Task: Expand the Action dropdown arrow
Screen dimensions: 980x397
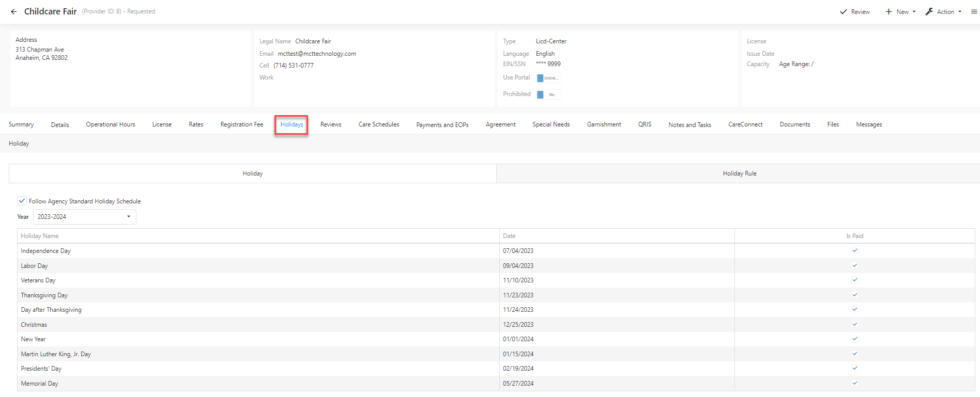Action: coord(960,11)
